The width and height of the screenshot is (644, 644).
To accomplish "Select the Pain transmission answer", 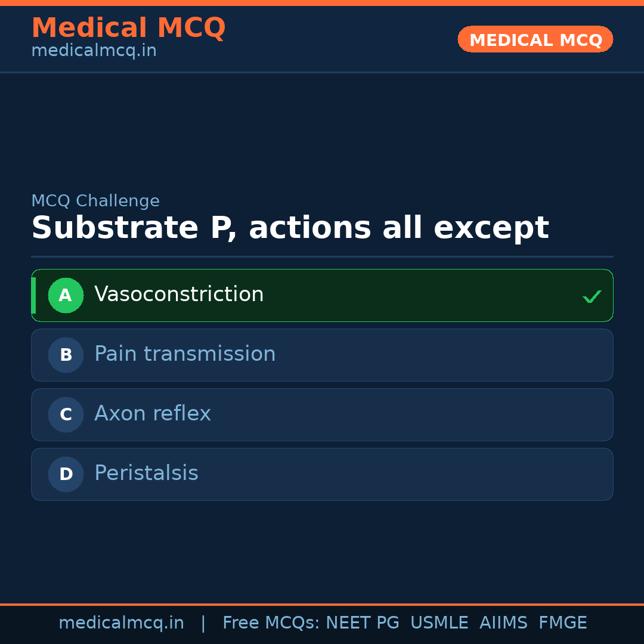I will coord(185,354).
